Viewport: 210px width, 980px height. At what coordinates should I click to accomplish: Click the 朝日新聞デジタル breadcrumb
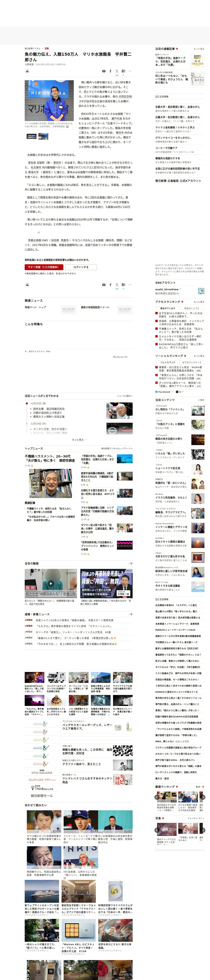[x=32, y=48]
